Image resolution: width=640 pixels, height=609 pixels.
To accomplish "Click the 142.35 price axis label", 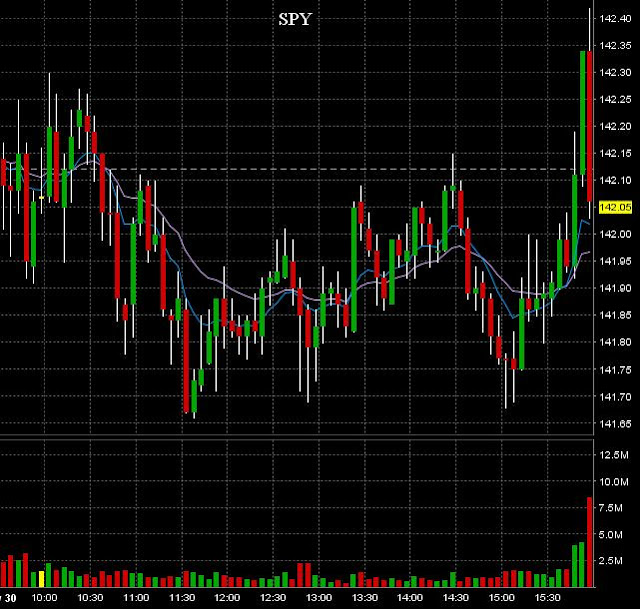I will tap(615, 45).
